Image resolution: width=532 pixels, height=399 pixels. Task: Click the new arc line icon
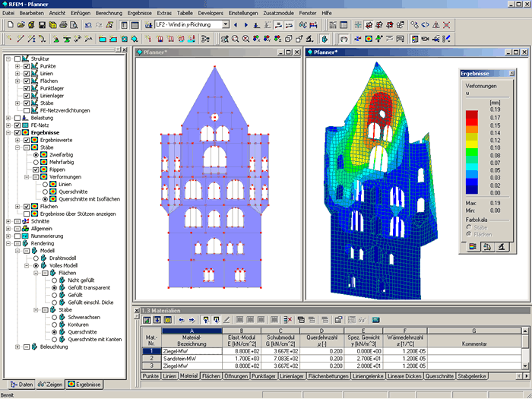point(42,39)
